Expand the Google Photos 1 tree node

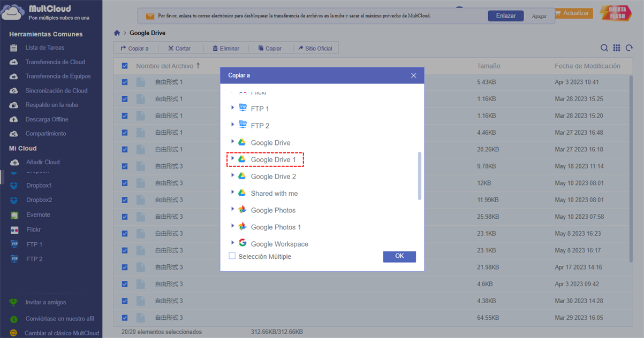click(x=233, y=226)
